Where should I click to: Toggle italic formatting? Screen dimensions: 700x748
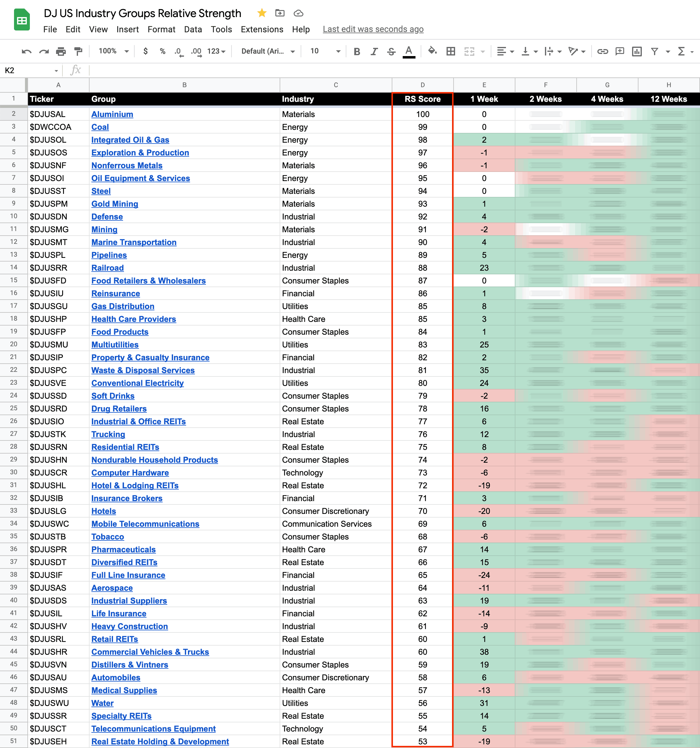click(x=374, y=52)
